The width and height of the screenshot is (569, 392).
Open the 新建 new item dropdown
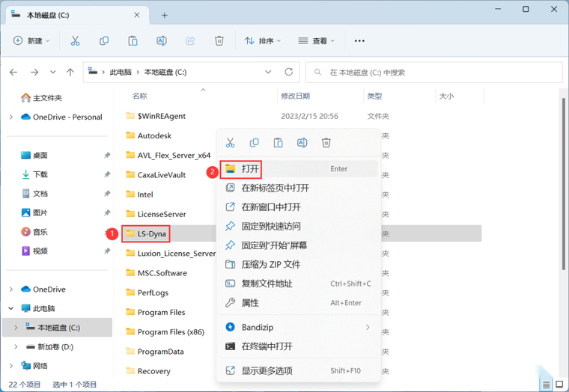point(31,40)
